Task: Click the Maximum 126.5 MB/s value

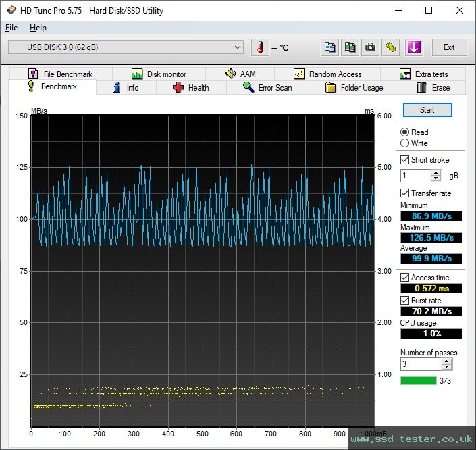Action: [431, 237]
